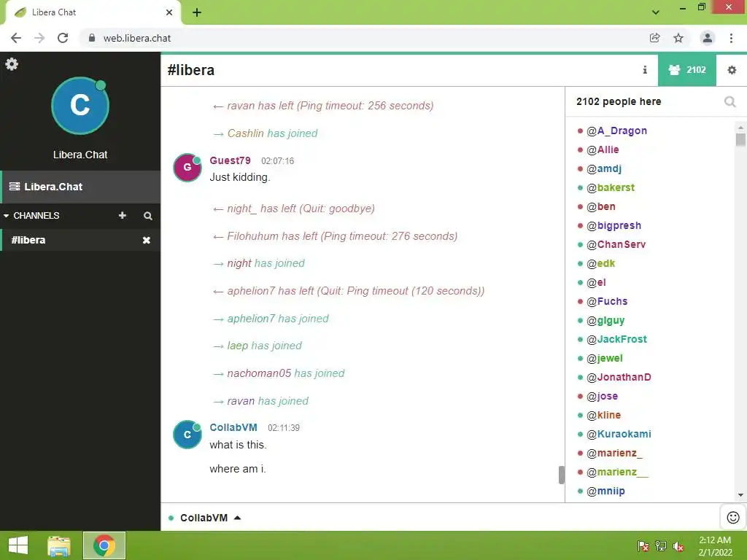Select user @ben in nicklist
747x560 pixels.
click(x=601, y=206)
